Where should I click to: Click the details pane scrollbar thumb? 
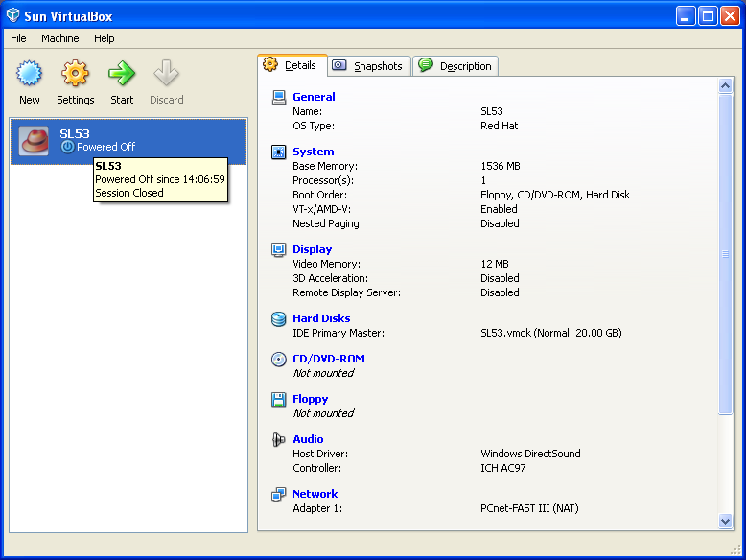click(x=725, y=254)
